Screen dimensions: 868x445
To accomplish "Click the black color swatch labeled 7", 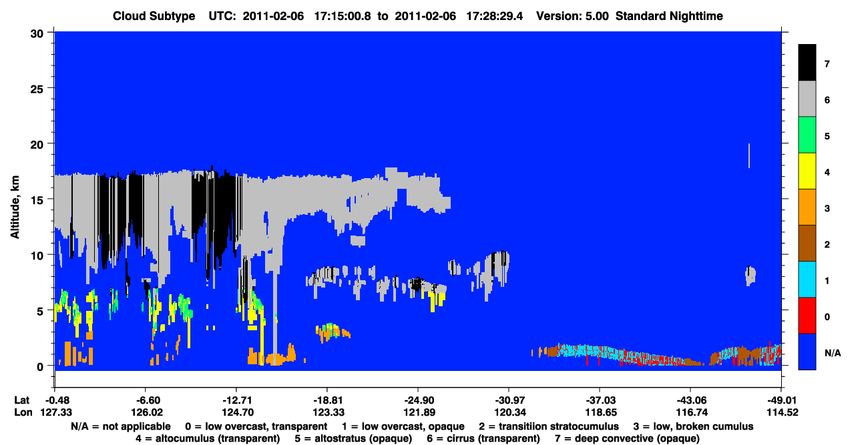I will point(807,63).
